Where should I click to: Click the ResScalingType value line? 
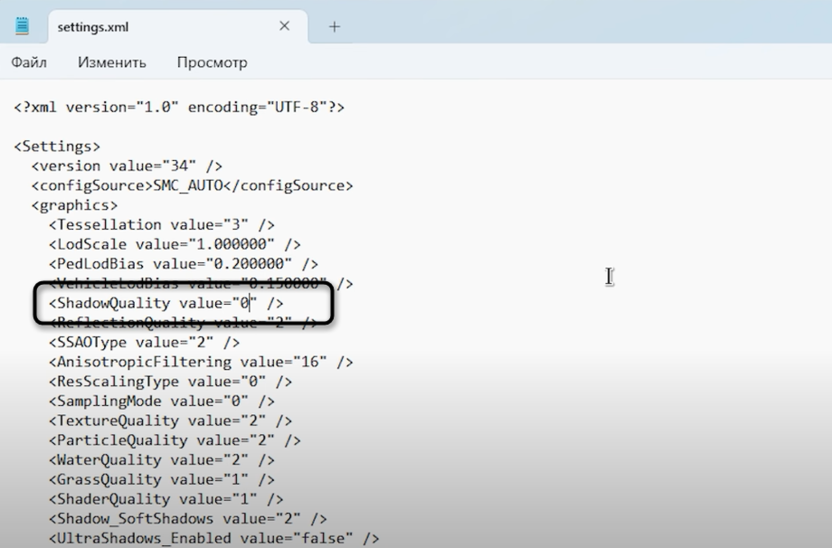click(x=170, y=382)
